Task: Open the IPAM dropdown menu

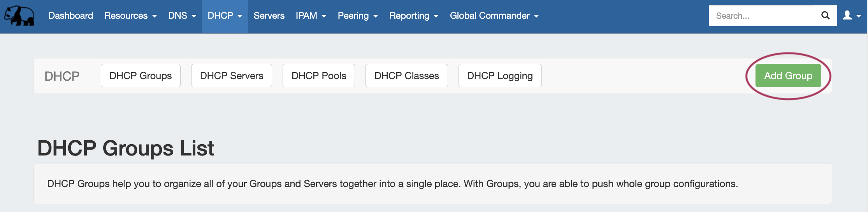Action: 311,16
